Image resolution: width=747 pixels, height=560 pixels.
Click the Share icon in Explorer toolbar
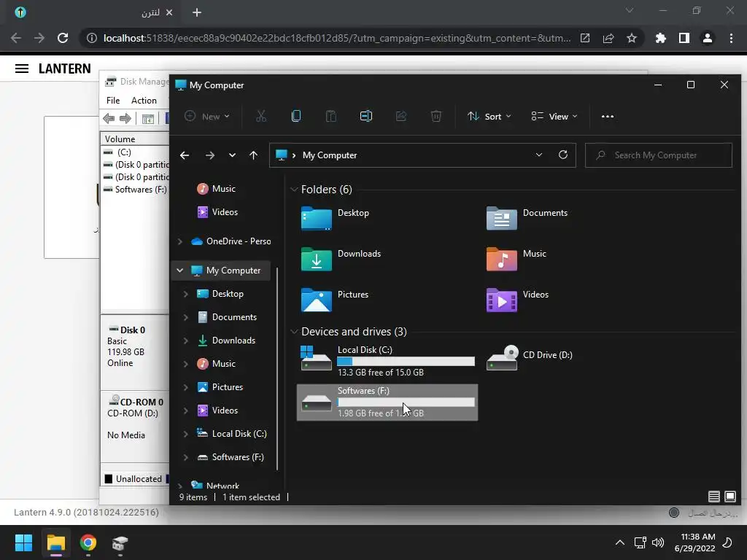pyautogui.click(x=401, y=116)
